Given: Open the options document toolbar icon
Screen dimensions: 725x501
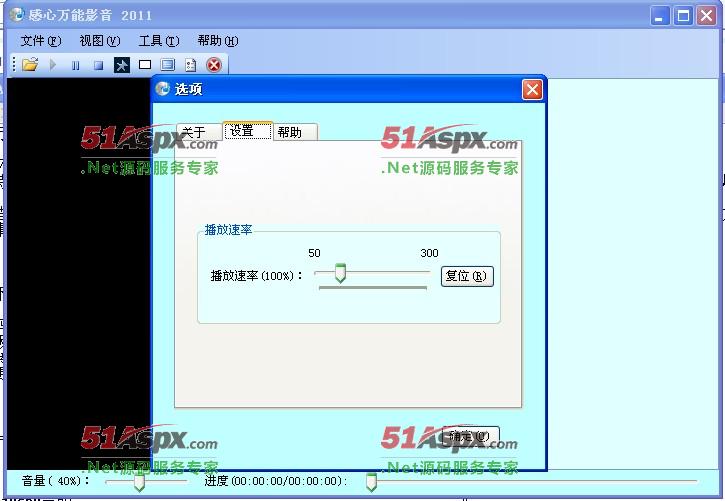Looking at the screenshot, I should click(190, 65).
